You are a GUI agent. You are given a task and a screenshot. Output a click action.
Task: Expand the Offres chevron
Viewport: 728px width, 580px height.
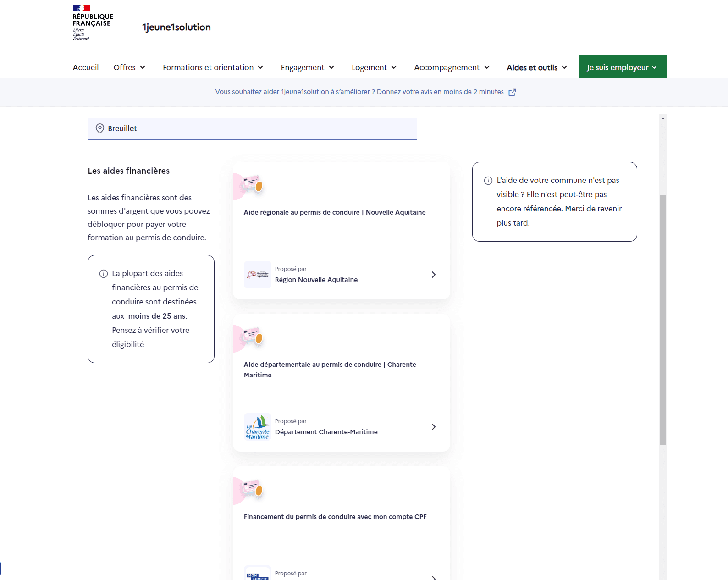pyautogui.click(x=143, y=67)
